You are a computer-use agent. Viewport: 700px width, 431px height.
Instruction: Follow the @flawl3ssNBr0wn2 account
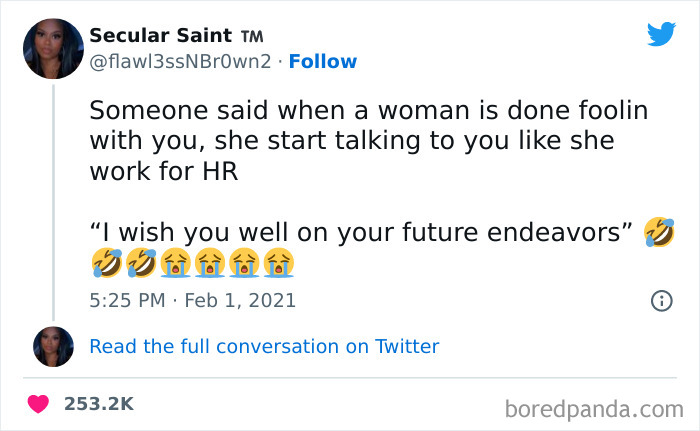[x=322, y=62]
